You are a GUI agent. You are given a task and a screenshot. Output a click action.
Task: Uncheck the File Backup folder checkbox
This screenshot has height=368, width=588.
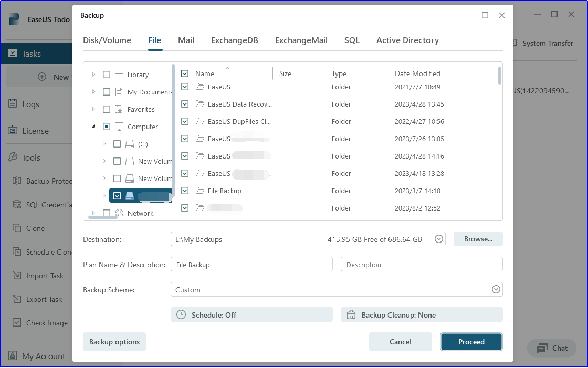tap(185, 191)
